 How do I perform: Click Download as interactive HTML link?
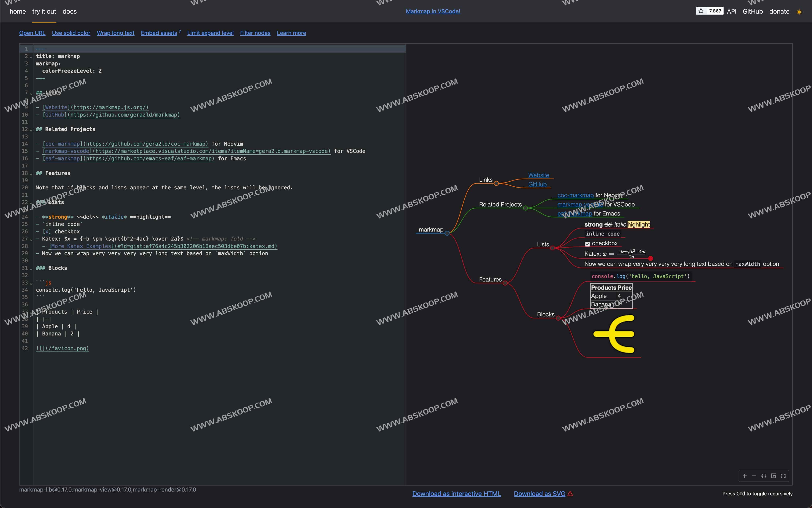point(456,494)
